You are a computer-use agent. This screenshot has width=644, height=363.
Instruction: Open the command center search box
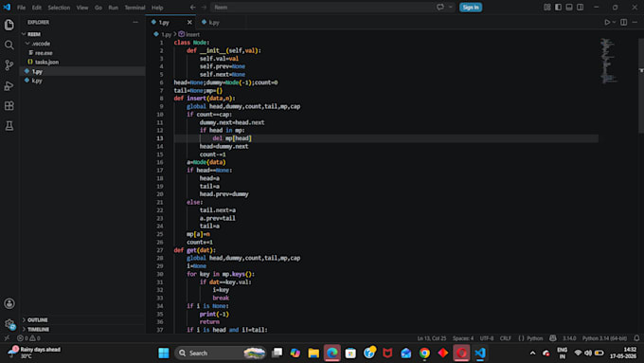[x=322, y=7]
